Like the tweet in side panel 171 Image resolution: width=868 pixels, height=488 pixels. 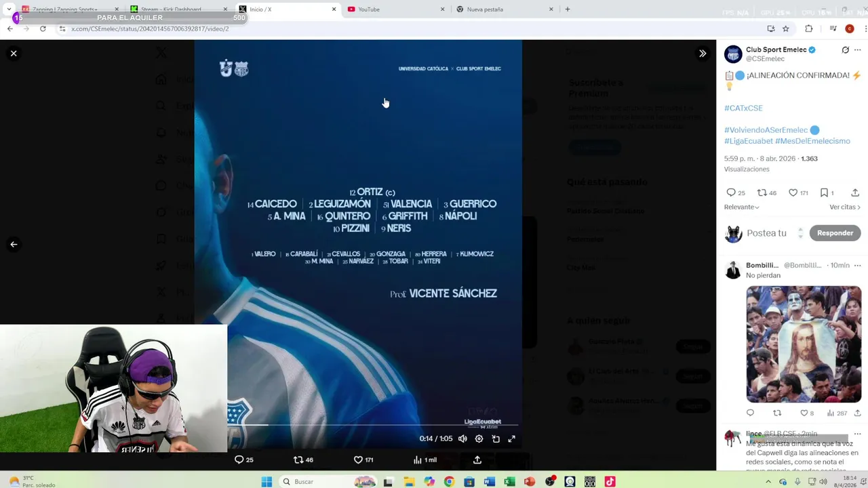pos(798,193)
